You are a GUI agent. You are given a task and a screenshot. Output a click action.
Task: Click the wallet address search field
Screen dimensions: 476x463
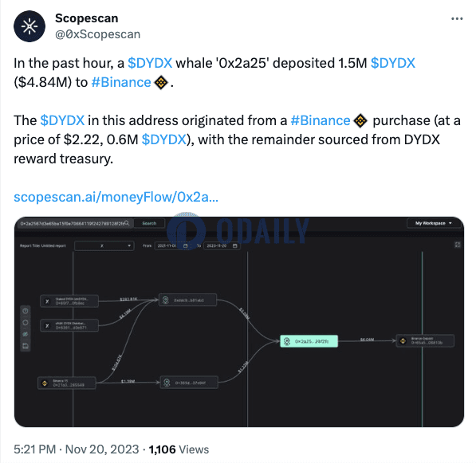coord(72,223)
